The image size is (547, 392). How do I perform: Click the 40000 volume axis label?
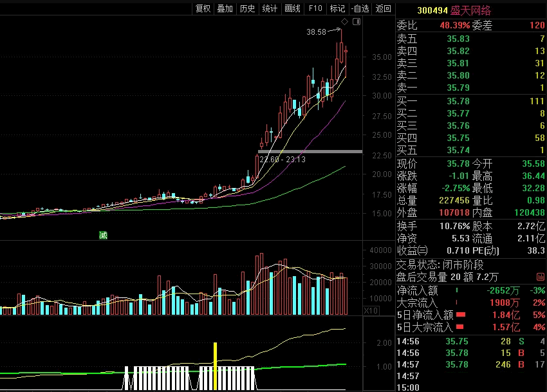pos(380,250)
